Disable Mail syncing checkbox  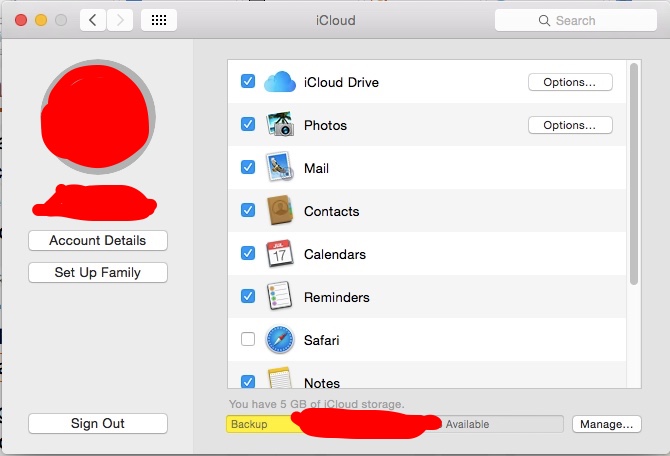pos(248,167)
